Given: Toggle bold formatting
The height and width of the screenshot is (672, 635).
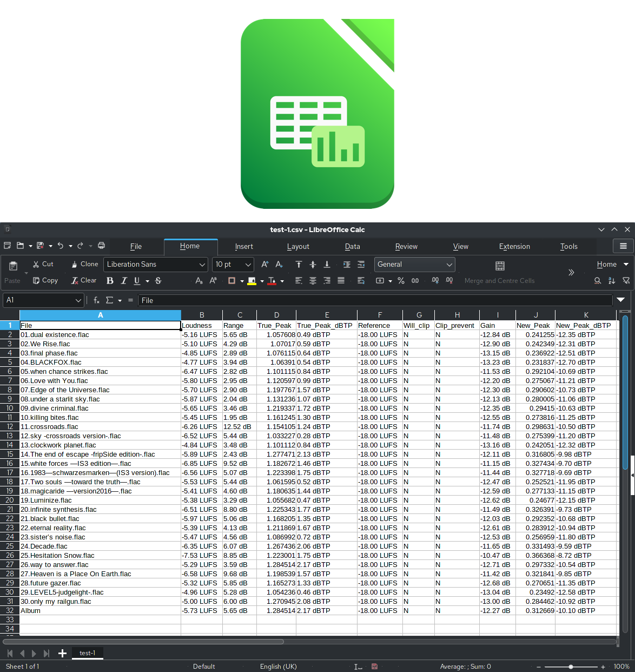Looking at the screenshot, I should 110,281.
